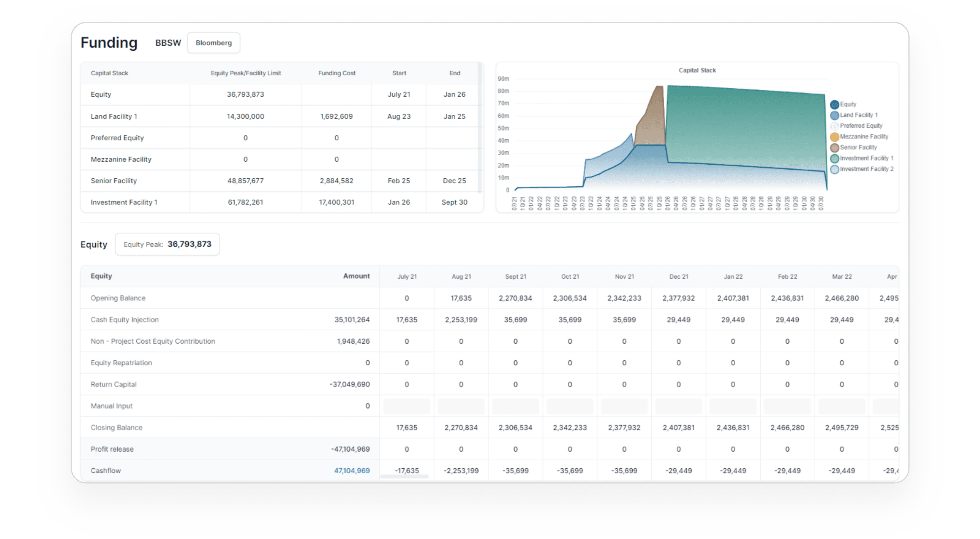Click the Opening Balance row label

click(118, 298)
